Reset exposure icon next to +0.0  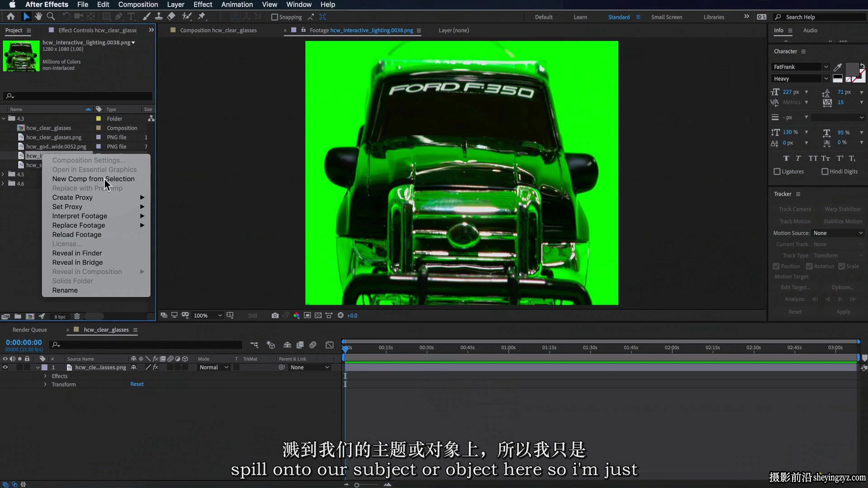pos(341,315)
